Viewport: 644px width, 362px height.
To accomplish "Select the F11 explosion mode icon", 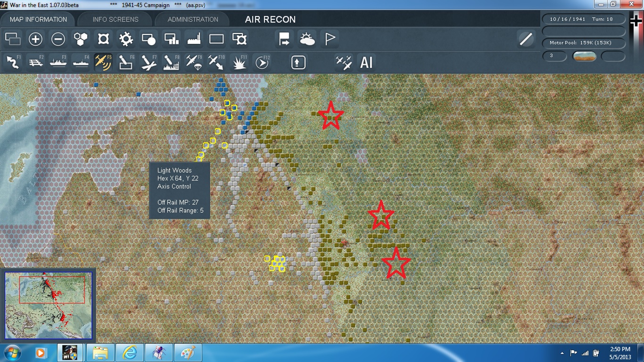I will (x=239, y=62).
